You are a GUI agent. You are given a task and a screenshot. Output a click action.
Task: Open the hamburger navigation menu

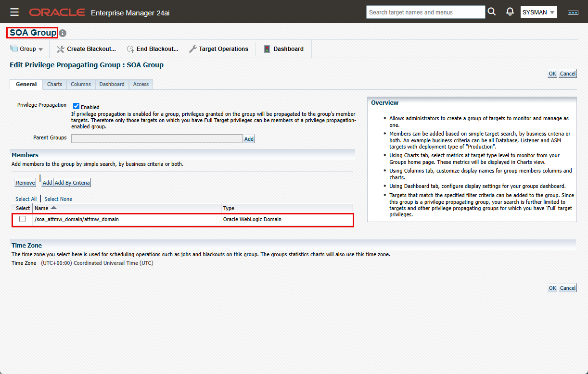click(x=14, y=12)
